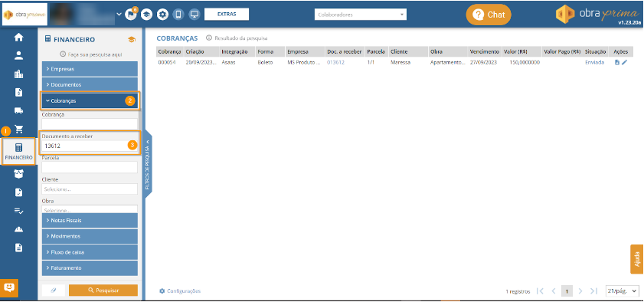The image size is (644, 302).
Task: Open the Configurações link
Action: pyautogui.click(x=180, y=291)
